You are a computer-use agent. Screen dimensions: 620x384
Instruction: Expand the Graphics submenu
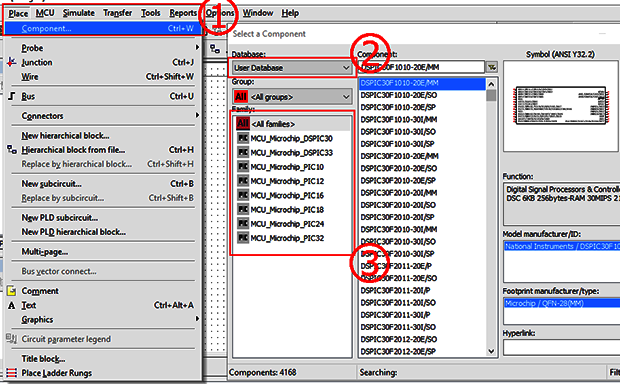click(x=104, y=320)
